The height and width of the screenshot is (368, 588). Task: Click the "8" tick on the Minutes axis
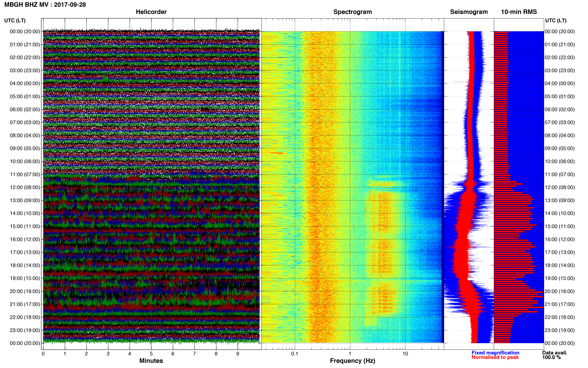click(216, 354)
